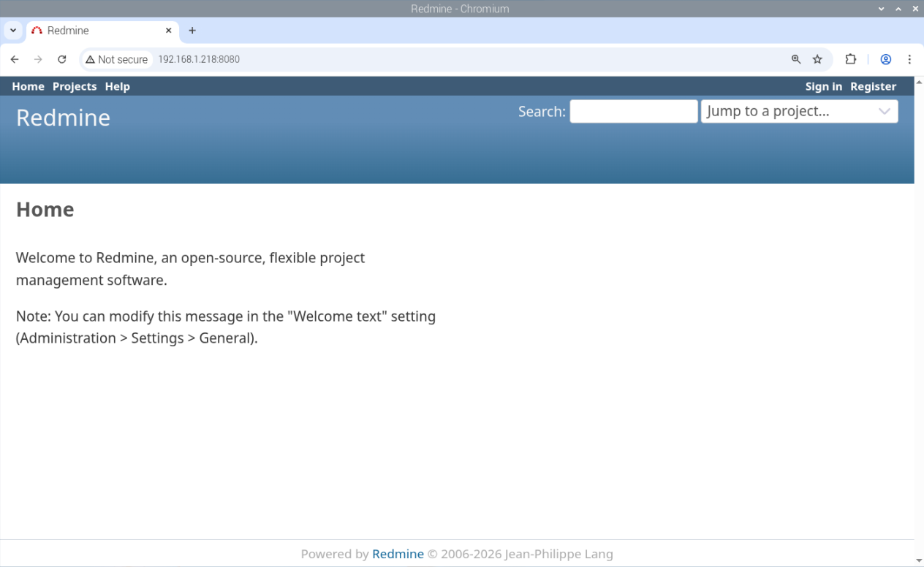Open the tab search chevron
This screenshot has width=924, height=567.
click(x=12, y=31)
